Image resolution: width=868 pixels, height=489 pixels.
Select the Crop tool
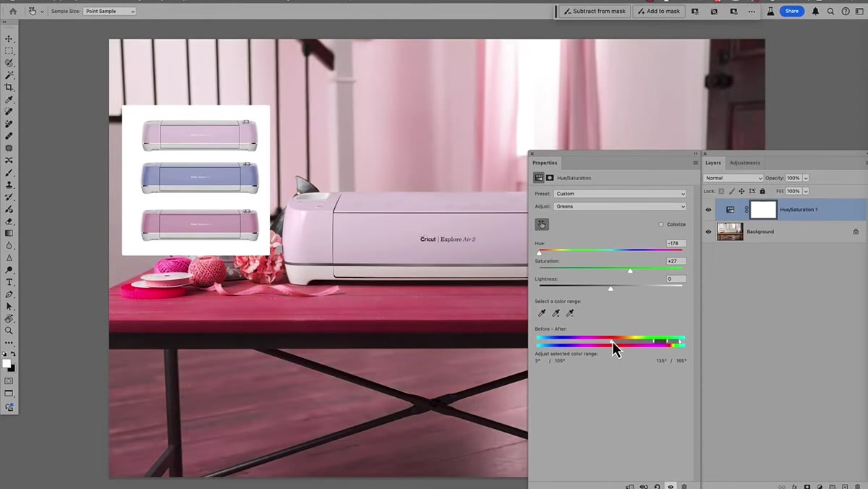tap(9, 88)
